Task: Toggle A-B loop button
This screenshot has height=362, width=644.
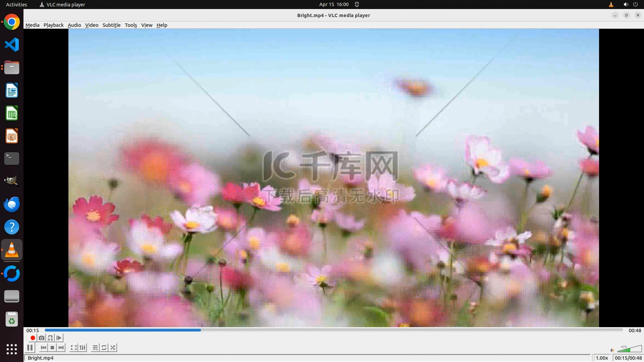Action: (50, 338)
